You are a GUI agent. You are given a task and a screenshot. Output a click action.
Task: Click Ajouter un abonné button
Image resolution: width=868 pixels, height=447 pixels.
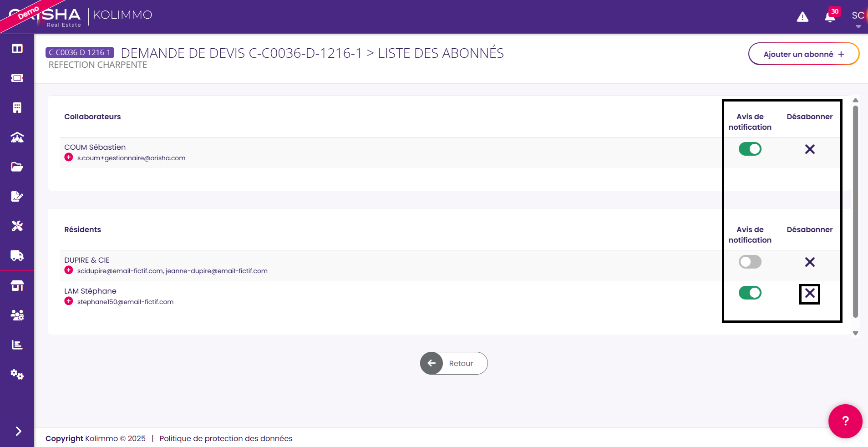[x=804, y=54]
